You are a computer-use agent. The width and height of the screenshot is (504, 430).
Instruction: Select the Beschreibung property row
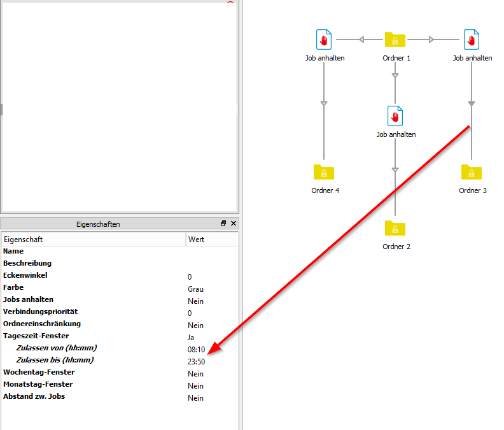point(120,263)
